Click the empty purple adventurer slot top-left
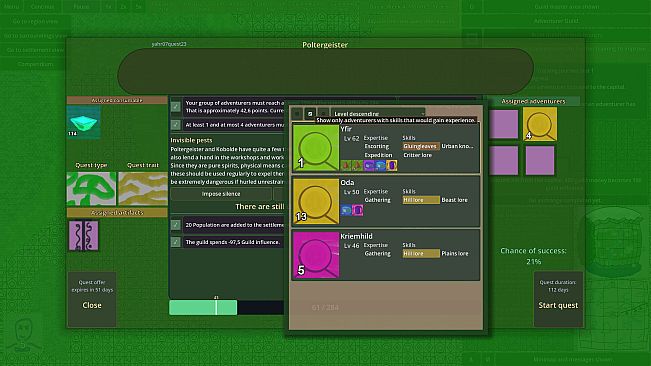 [503, 124]
